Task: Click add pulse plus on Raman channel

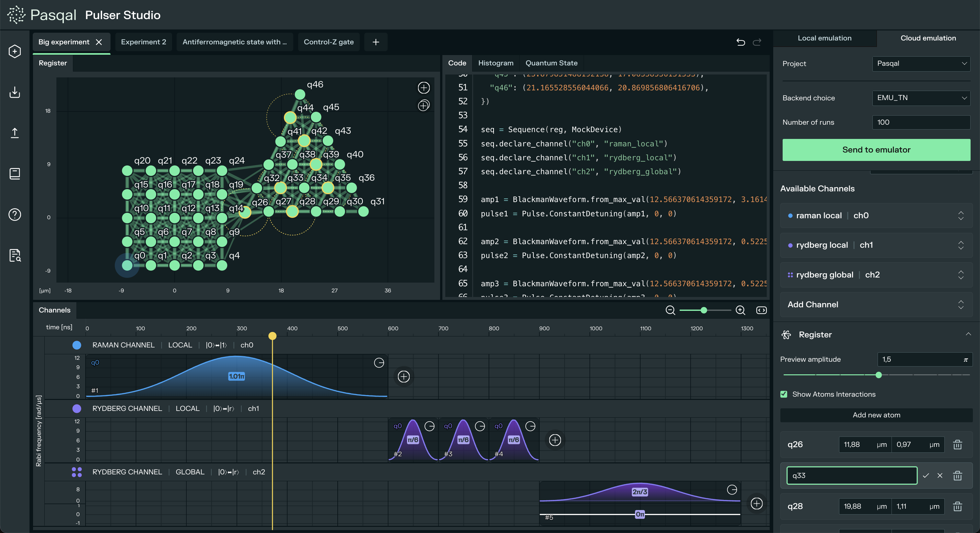Action: pyautogui.click(x=404, y=376)
